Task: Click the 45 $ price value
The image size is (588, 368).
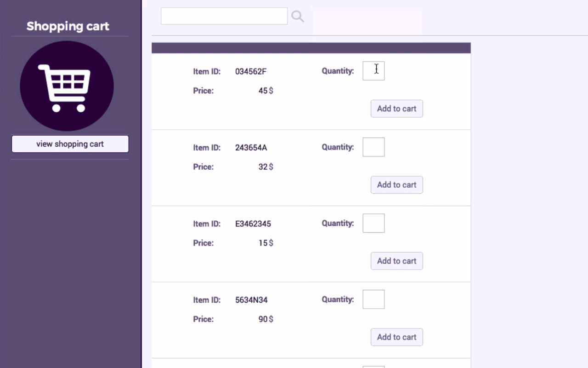Action: 266,91
